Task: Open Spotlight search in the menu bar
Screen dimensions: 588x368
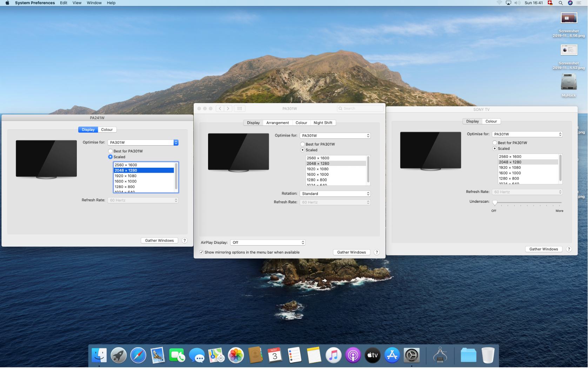Action: pyautogui.click(x=561, y=3)
